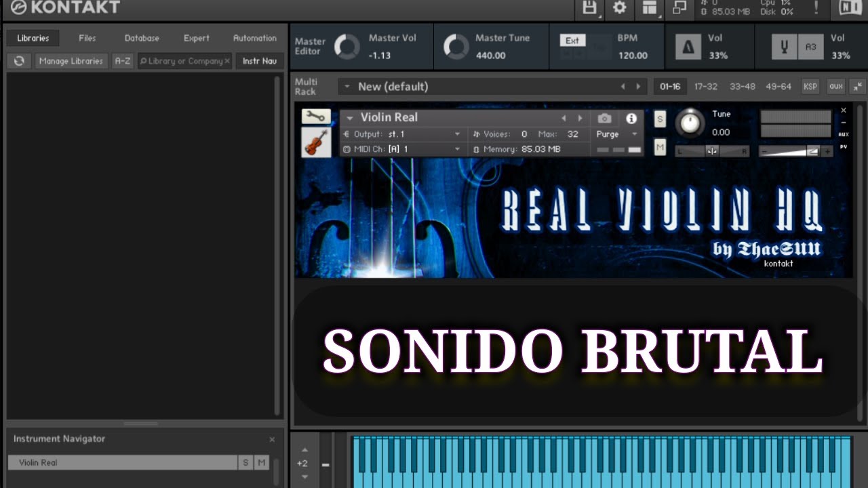Select A3 reference tone pitch
Screen dimensions: 868x488
tap(810, 47)
